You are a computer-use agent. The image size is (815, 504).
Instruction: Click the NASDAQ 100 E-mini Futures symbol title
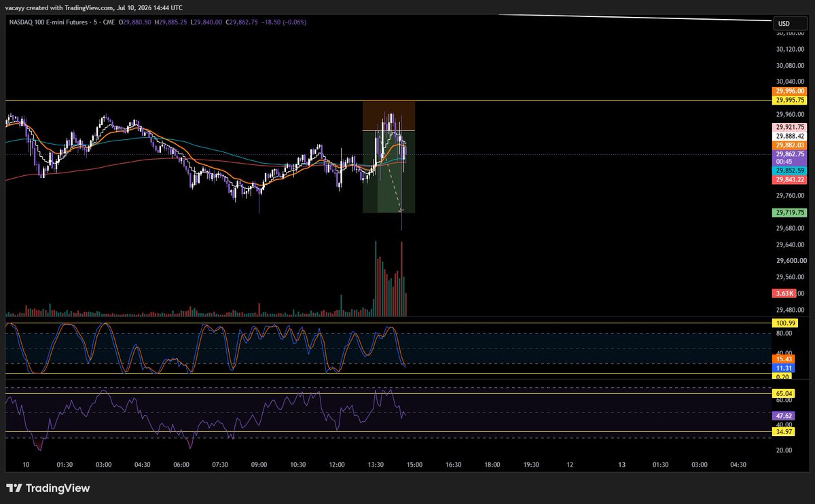click(48, 23)
